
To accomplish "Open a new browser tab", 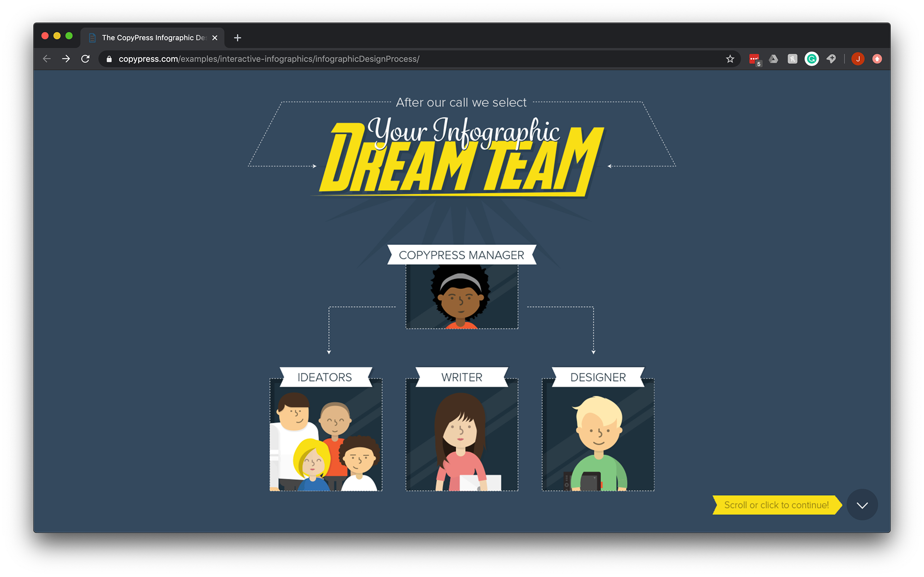I will [x=237, y=38].
